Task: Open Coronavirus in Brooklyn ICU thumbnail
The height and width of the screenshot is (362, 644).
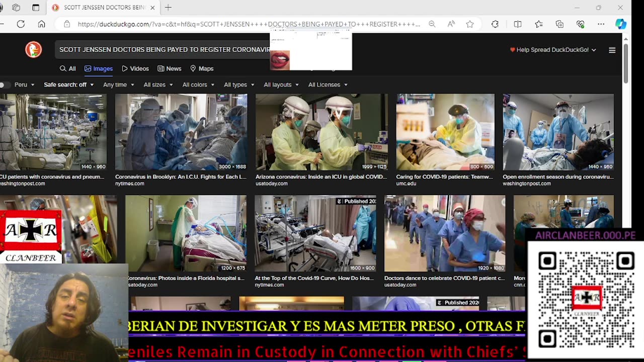Action: pyautogui.click(x=181, y=132)
